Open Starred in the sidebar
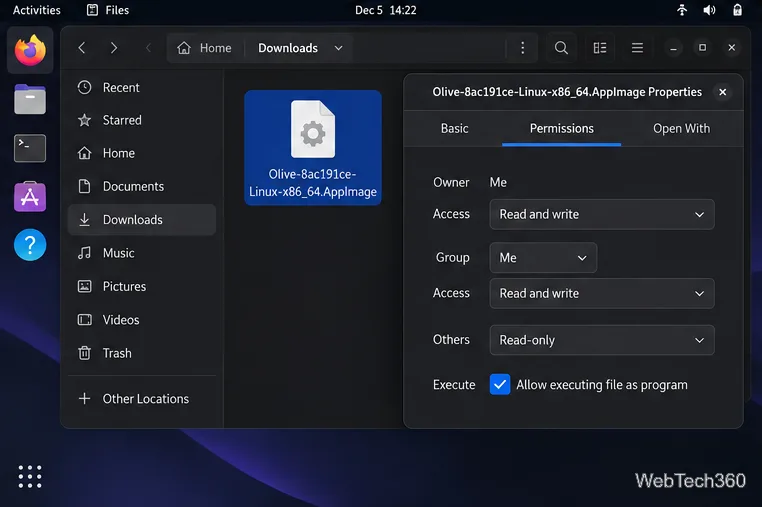The image size is (762, 507). [142, 120]
